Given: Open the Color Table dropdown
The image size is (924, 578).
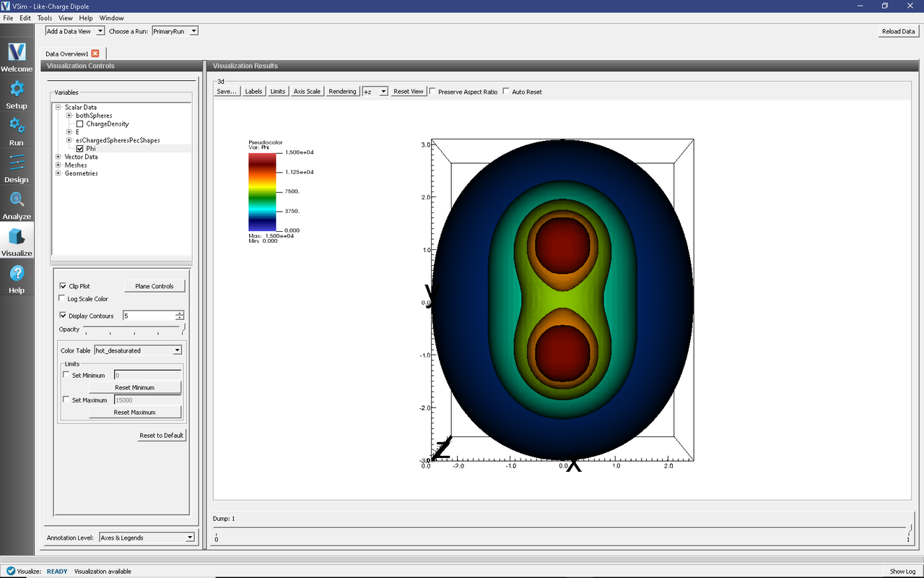Looking at the screenshot, I should (138, 350).
